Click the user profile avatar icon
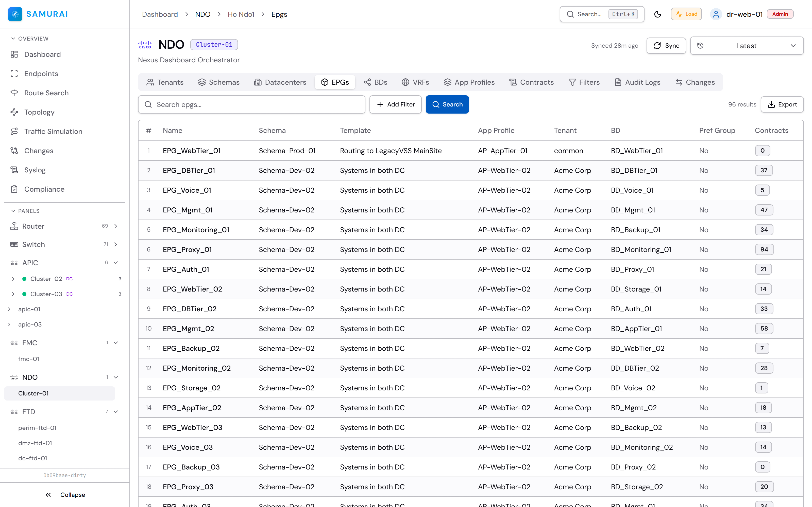The height and width of the screenshot is (507, 812). pyautogui.click(x=716, y=14)
